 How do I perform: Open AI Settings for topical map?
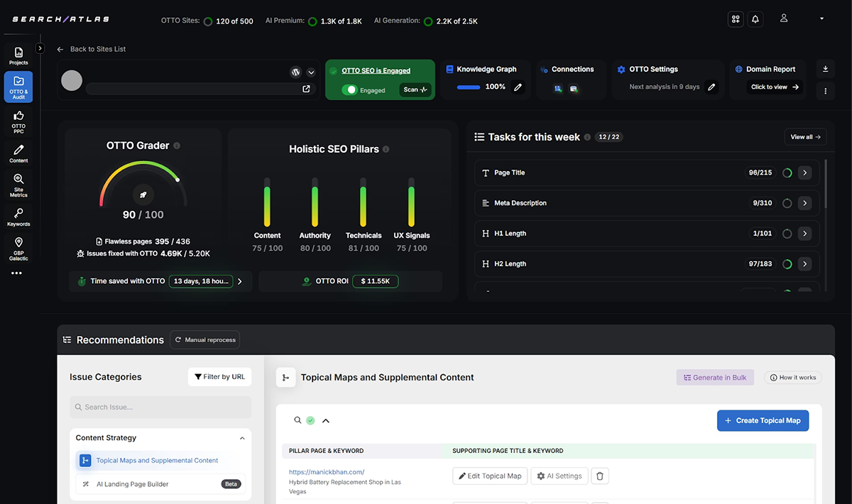pos(559,476)
